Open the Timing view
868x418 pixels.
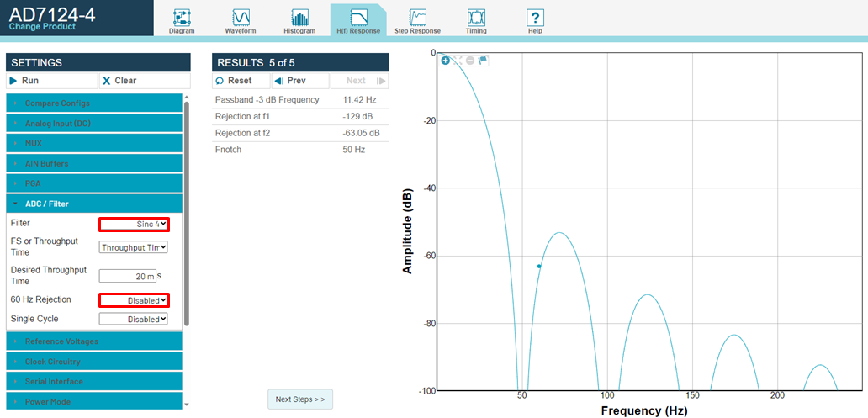[476, 20]
